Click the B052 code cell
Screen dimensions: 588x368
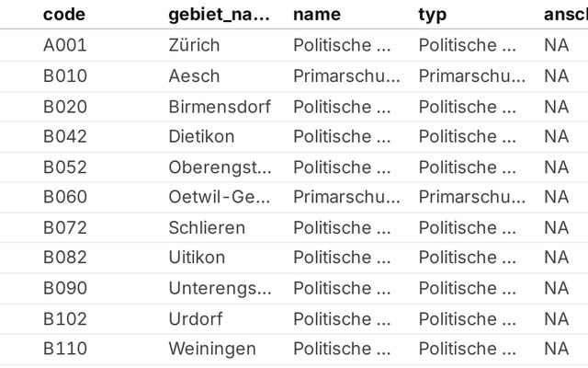coord(65,167)
